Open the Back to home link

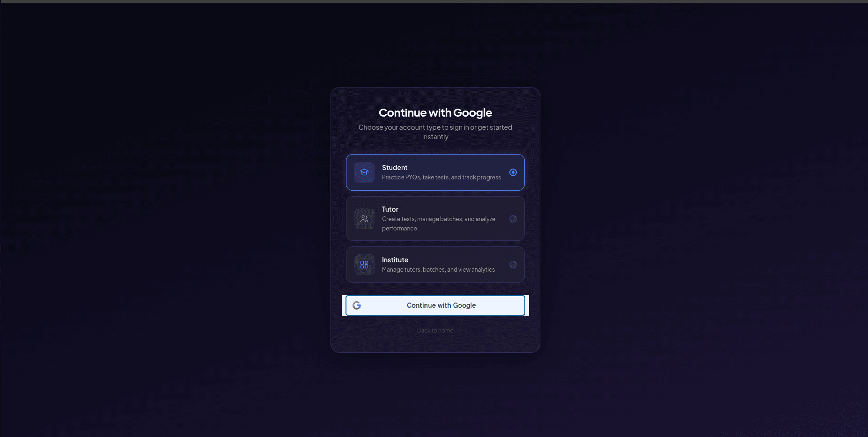[435, 330]
